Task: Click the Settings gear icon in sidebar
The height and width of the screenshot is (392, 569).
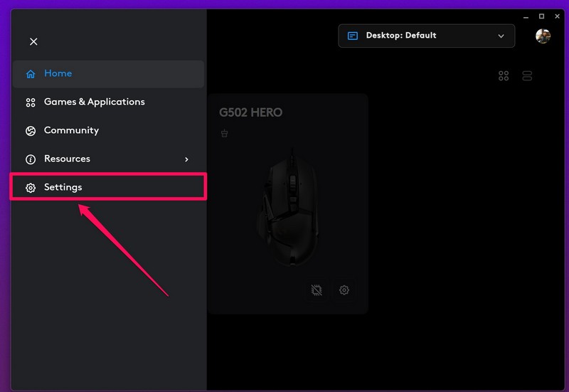Action: (31, 188)
